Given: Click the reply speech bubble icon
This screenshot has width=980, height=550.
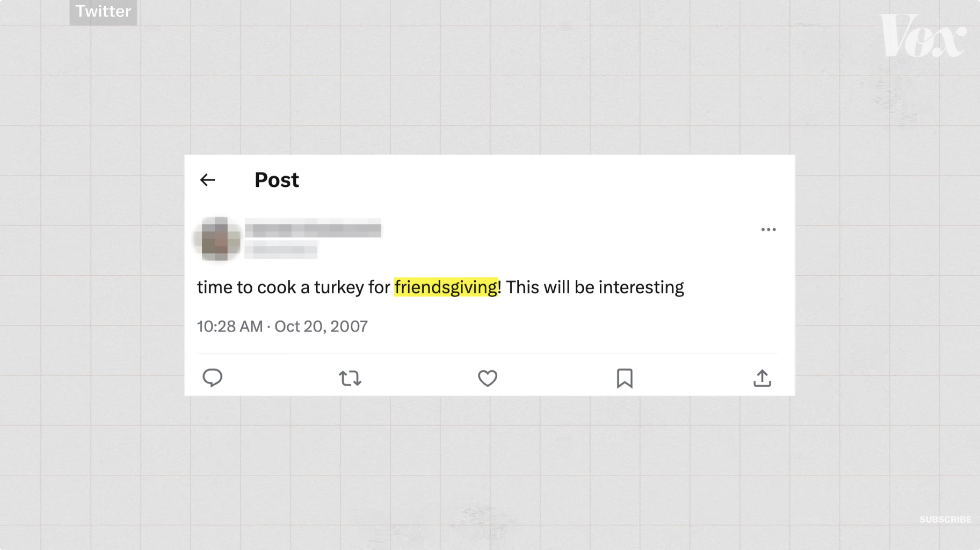Looking at the screenshot, I should (x=212, y=378).
